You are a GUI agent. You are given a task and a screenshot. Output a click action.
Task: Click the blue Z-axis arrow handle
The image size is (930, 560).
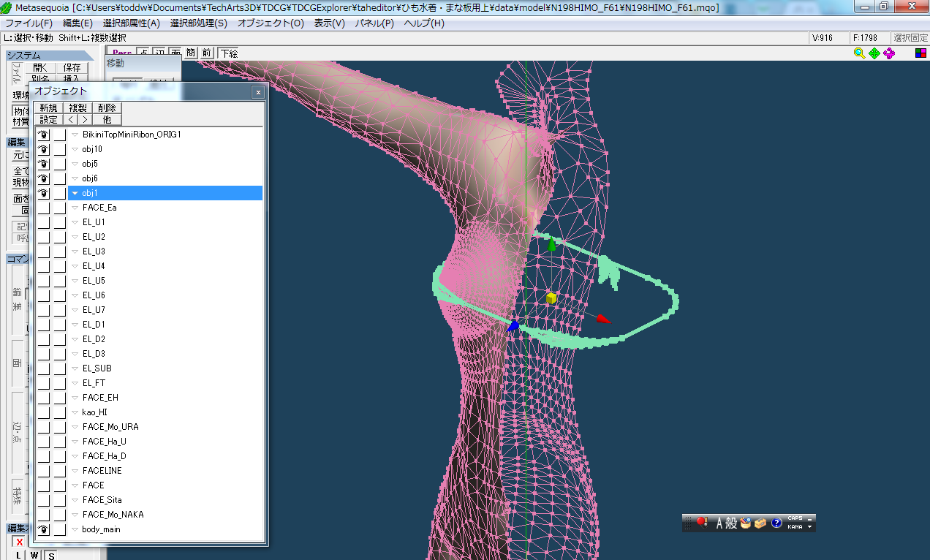tap(514, 325)
